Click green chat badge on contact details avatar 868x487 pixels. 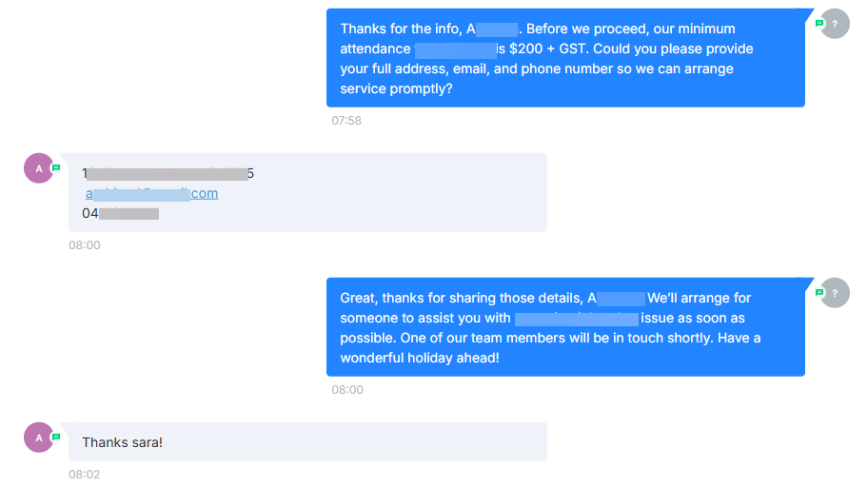click(x=56, y=167)
